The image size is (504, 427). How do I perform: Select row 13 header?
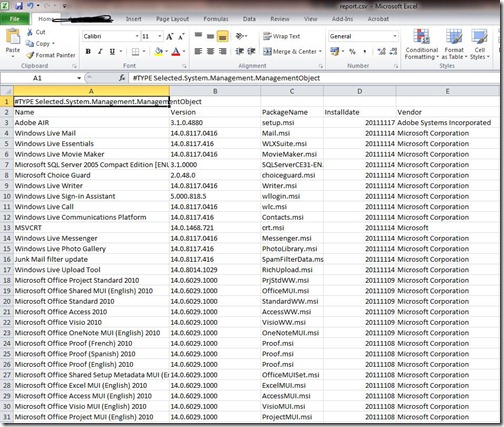pos(7,228)
